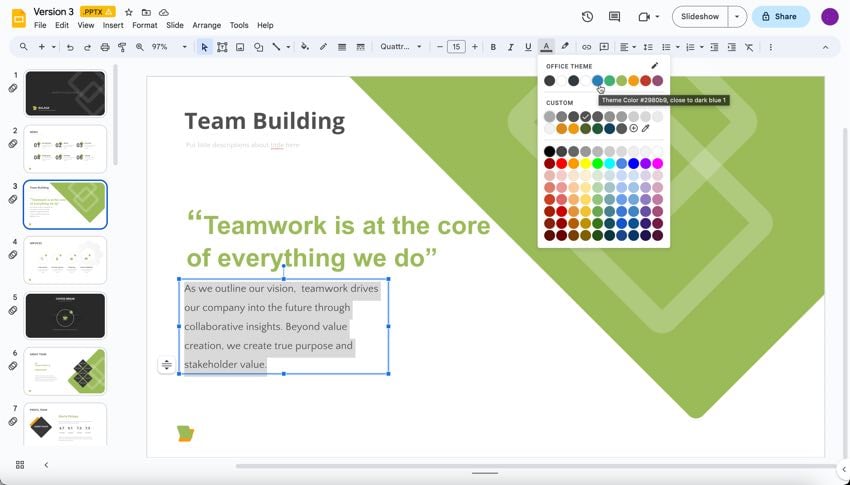Toggle underline formatting
The image size is (850, 485).
tap(528, 47)
